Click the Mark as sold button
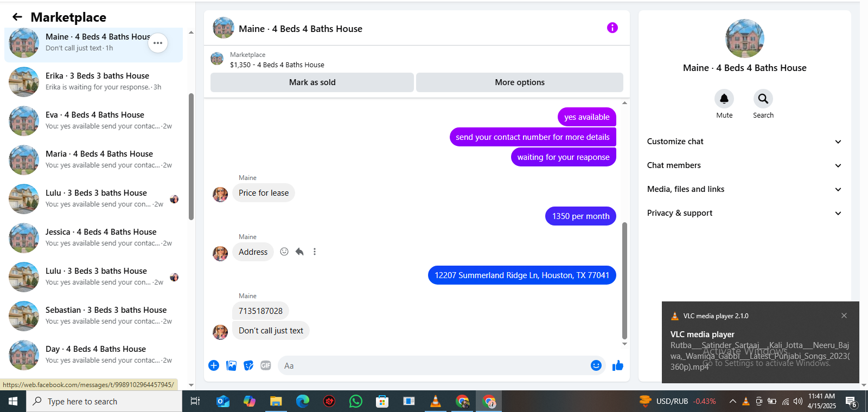 [312, 82]
